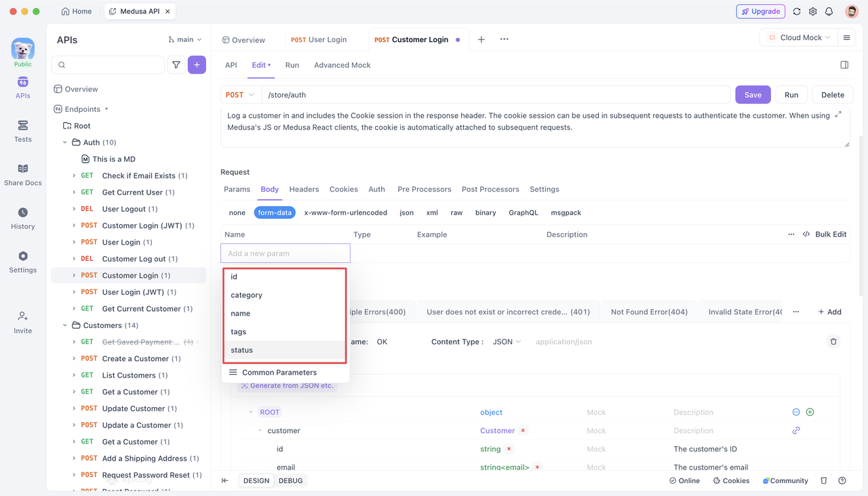Viewport: 868px width, 496px height.
Task: Open the gear settings icon in title bar
Action: [x=813, y=12]
